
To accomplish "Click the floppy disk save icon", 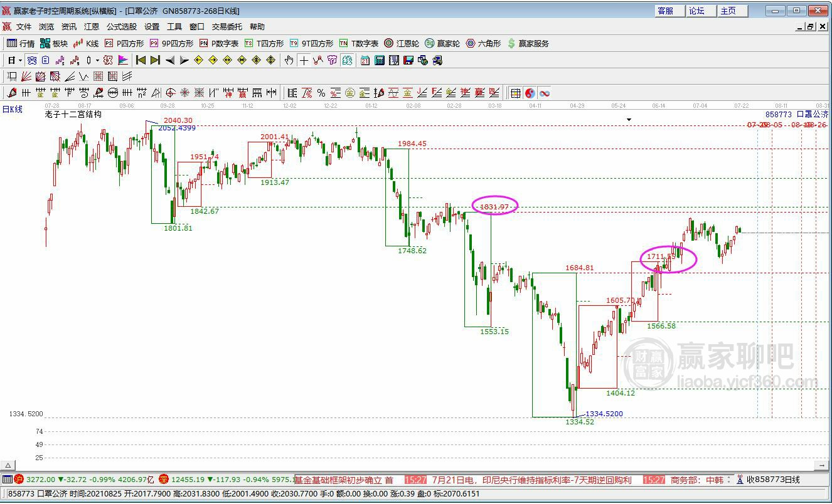I will [408, 60].
